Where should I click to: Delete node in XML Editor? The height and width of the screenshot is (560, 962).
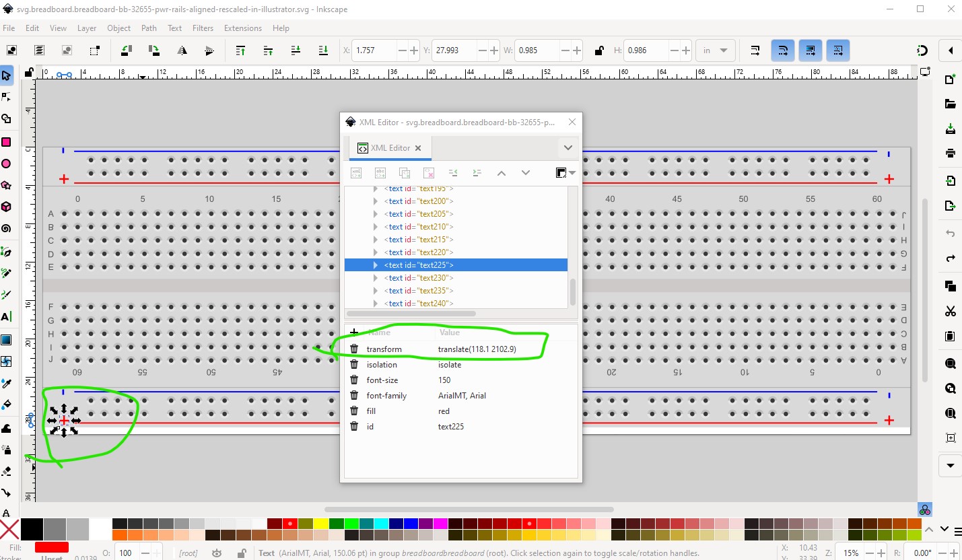429,173
